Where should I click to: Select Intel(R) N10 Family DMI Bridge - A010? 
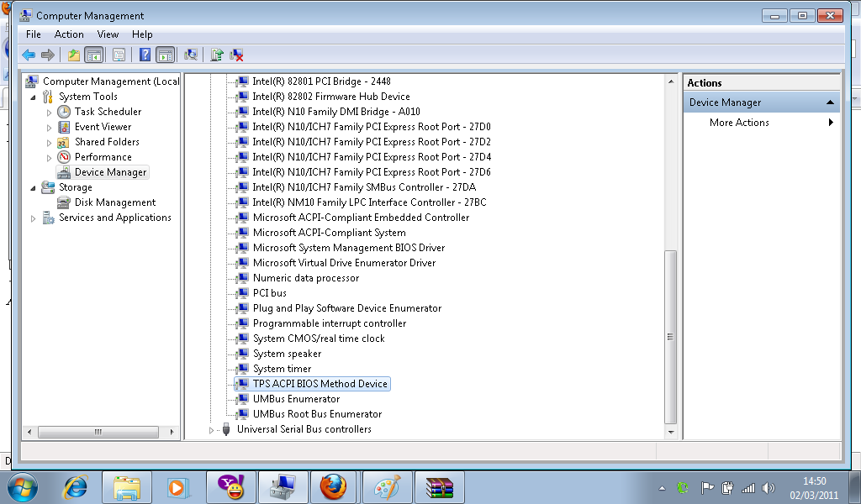click(336, 112)
